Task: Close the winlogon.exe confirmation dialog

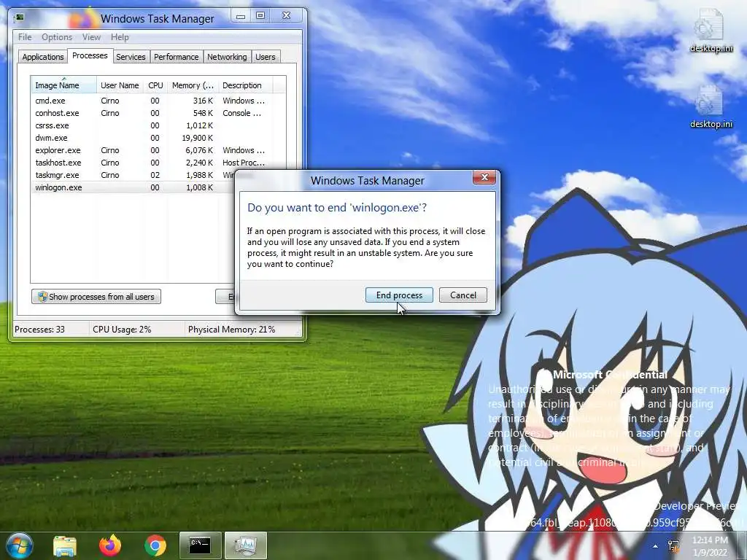Action: coord(484,177)
